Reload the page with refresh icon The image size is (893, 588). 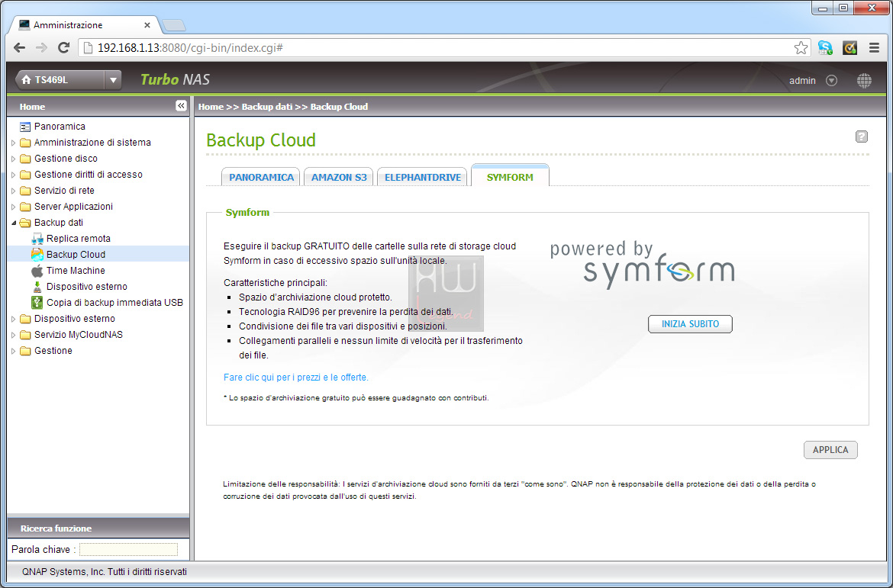[x=64, y=48]
